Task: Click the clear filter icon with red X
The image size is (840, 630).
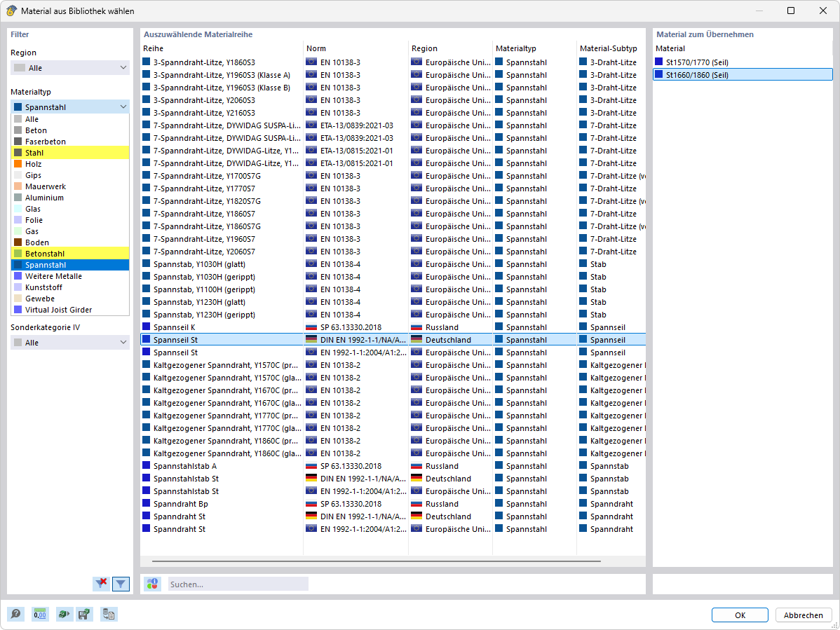Action: pos(101,584)
